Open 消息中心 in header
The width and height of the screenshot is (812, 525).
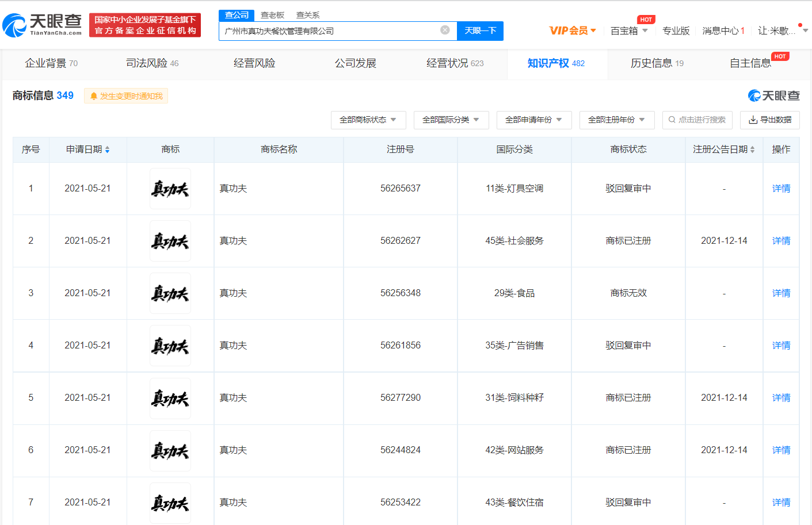point(723,30)
